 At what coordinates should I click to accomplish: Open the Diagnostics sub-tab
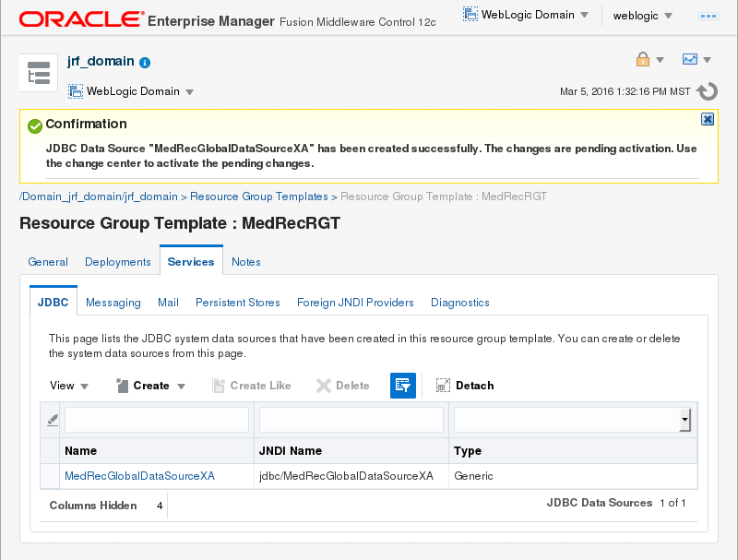click(459, 303)
